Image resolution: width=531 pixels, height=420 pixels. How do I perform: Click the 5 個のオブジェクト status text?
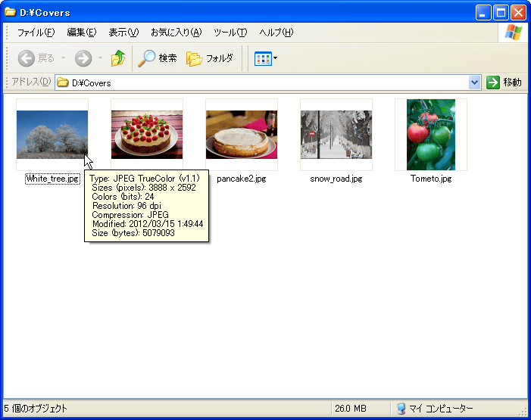pyautogui.click(x=36, y=409)
